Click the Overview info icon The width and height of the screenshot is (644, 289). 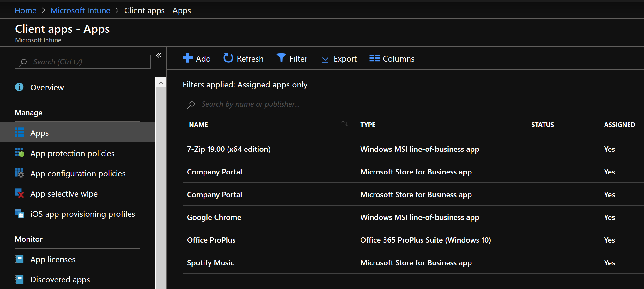pyautogui.click(x=19, y=87)
